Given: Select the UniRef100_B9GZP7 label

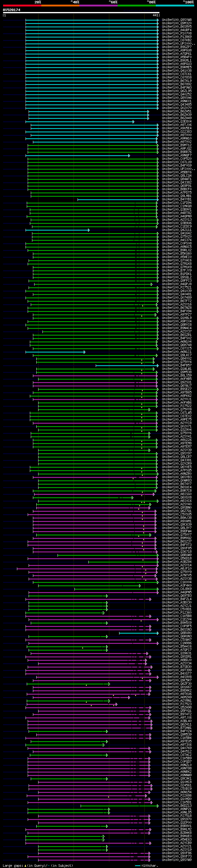Looking at the screenshot, I should [x=176, y=47].
